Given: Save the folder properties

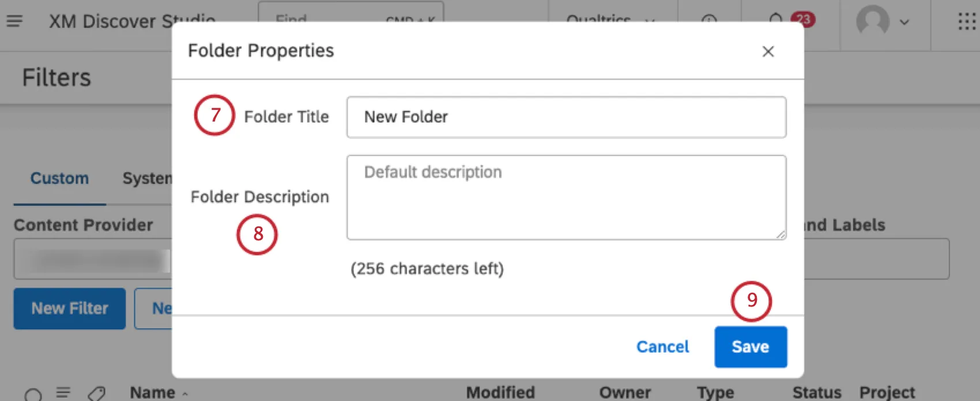Looking at the screenshot, I should 750,346.
